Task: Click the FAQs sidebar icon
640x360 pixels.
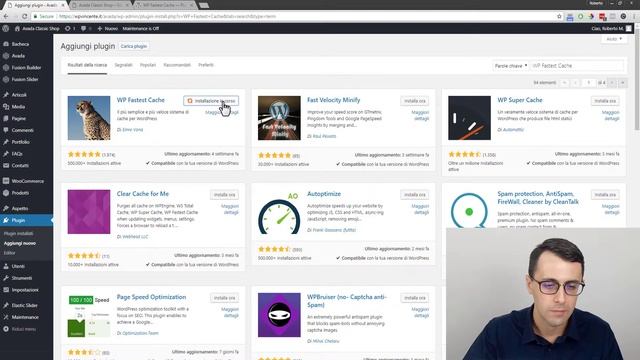Action: pyautogui.click(x=6, y=154)
